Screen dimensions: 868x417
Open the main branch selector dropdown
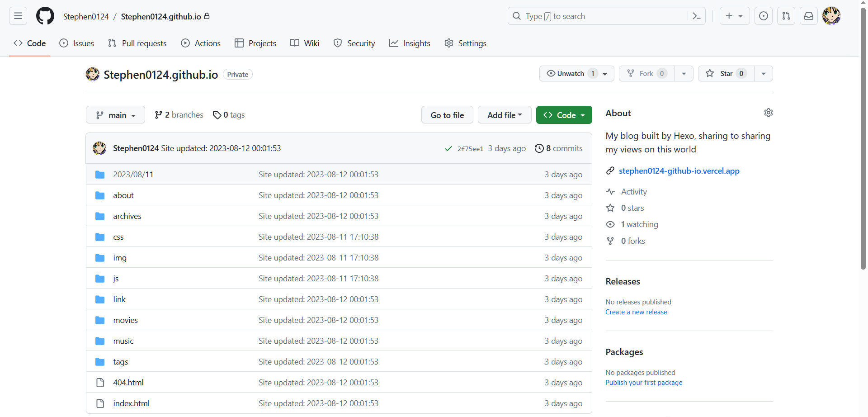(115, 115)
